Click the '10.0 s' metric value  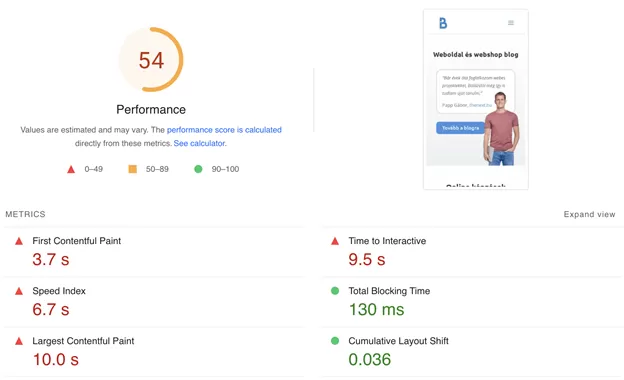(x=56, y=360)
